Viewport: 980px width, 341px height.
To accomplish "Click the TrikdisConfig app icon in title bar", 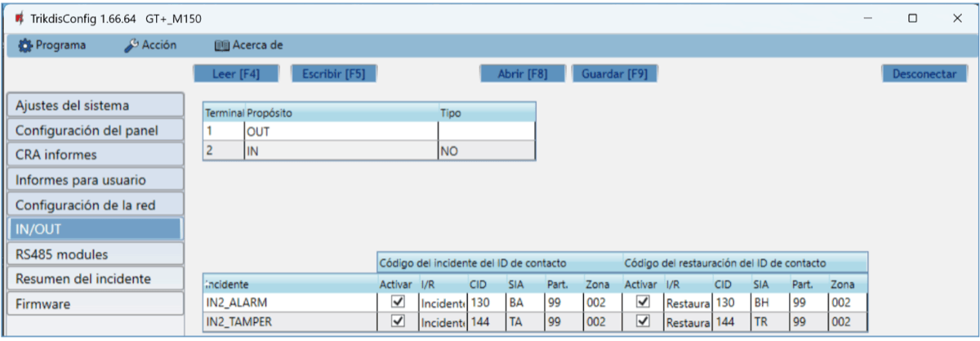I will coord(19,18).
